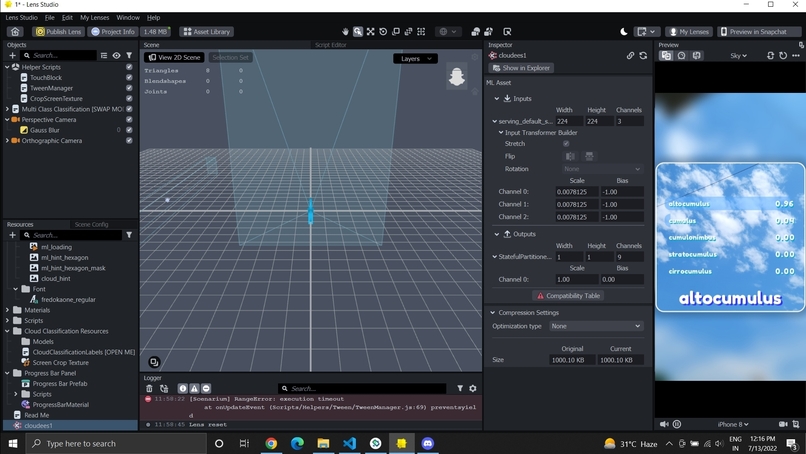
Task: Open Optimization type dropdown
Action: 595,326
